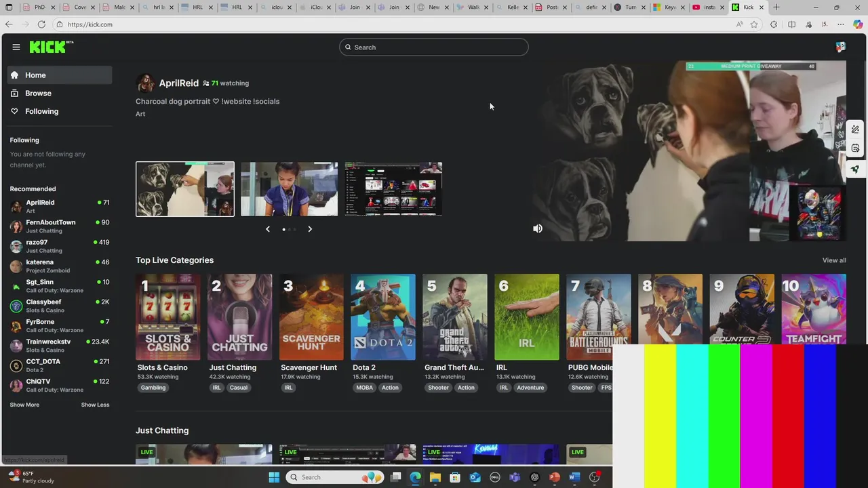This screenshot has width=868, height=488.
Task: Select the dog portrait carousel thumbnail
Action: (x=185, y=189)
